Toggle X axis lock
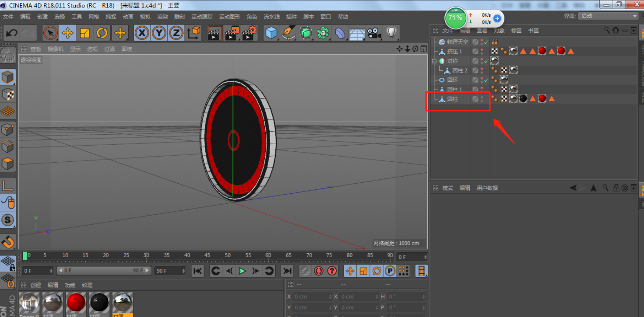This screenshot has width=644, height=317. [141, 33]
